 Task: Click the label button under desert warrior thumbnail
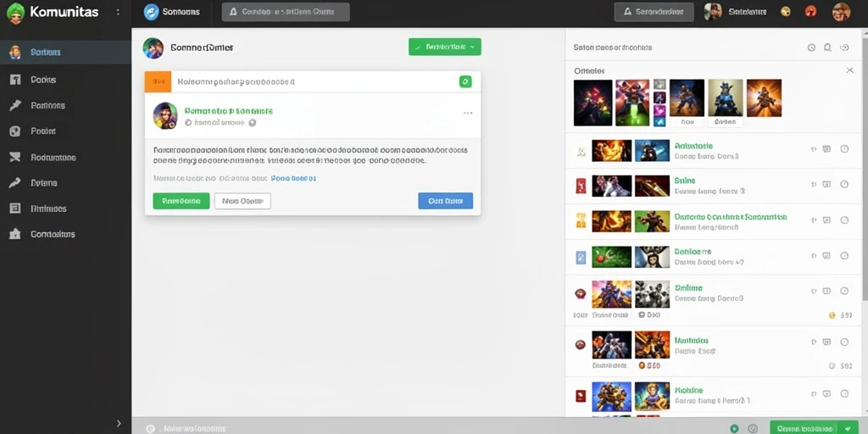pos(687,122)
